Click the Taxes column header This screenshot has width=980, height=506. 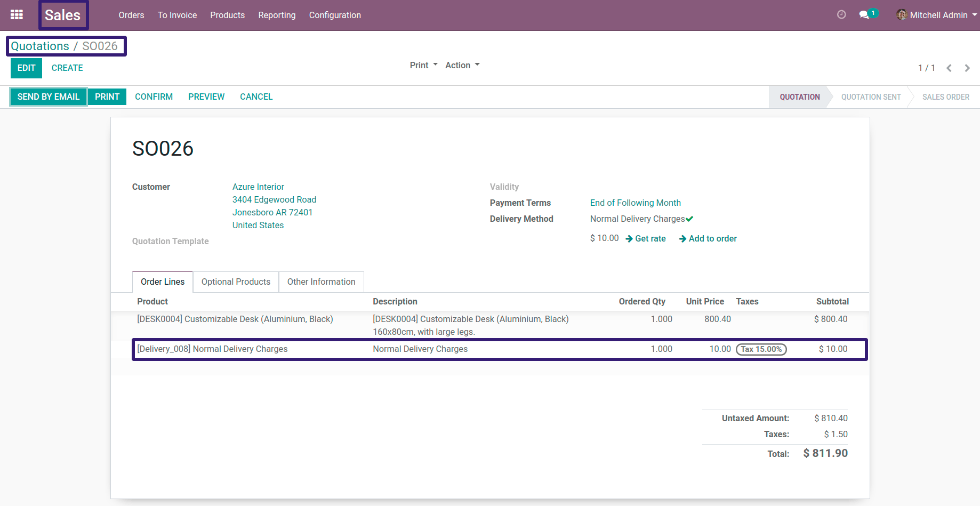[747, 302]
